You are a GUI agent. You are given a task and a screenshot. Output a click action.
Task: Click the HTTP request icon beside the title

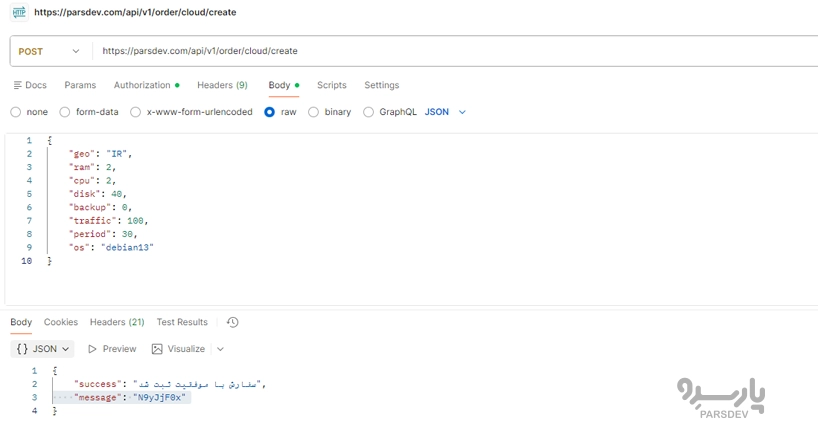[19, 12]
